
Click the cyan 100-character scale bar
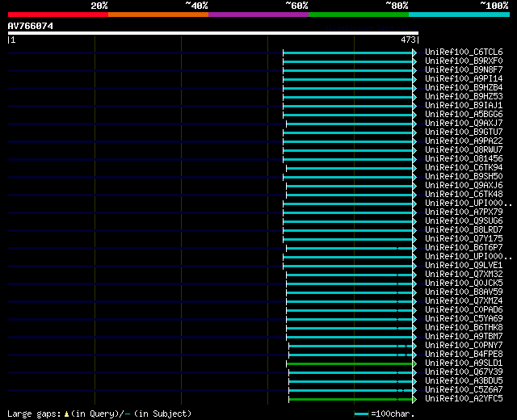361,414
